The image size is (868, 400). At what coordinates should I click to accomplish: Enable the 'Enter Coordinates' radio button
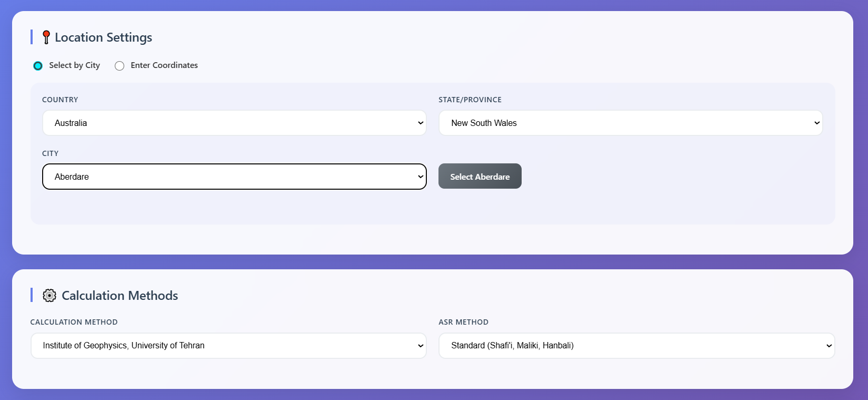tap(119, 66)
